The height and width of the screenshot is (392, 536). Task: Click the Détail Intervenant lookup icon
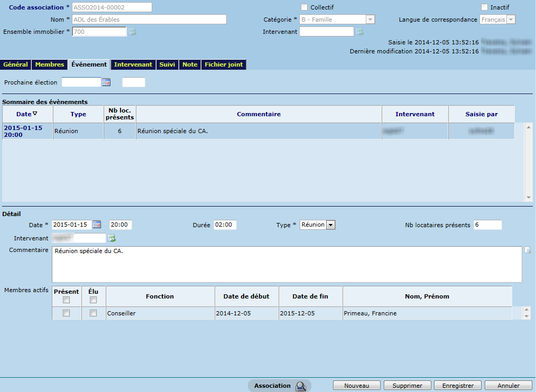(x=112, y=239)
